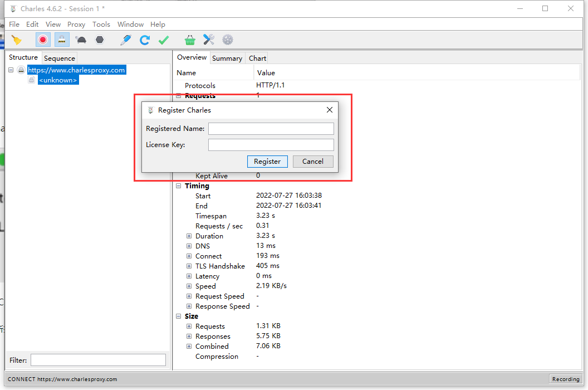Open the Tools wrench icon

(x=208, y=40)
